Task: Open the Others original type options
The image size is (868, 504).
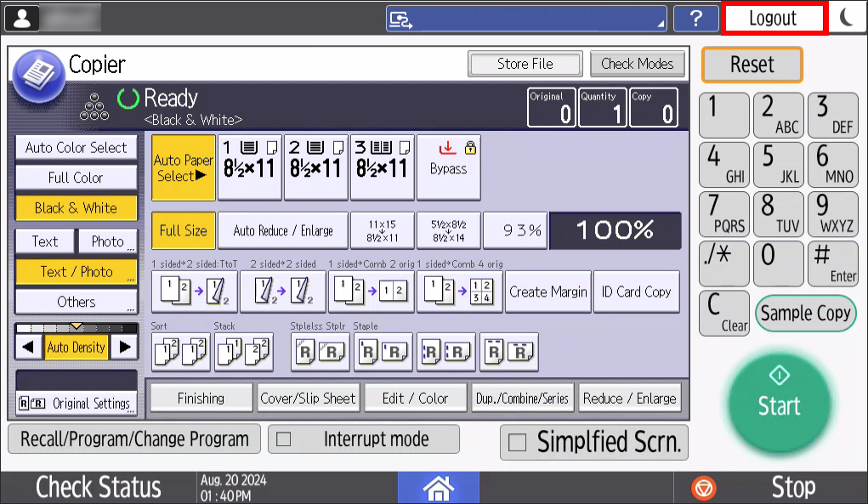Action: 76,301
